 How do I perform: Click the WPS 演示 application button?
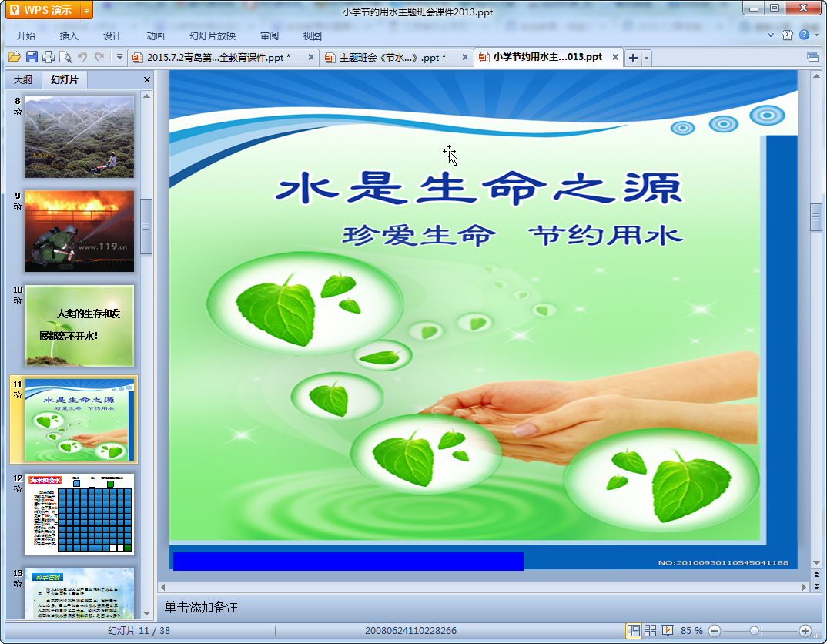point(43,10)
